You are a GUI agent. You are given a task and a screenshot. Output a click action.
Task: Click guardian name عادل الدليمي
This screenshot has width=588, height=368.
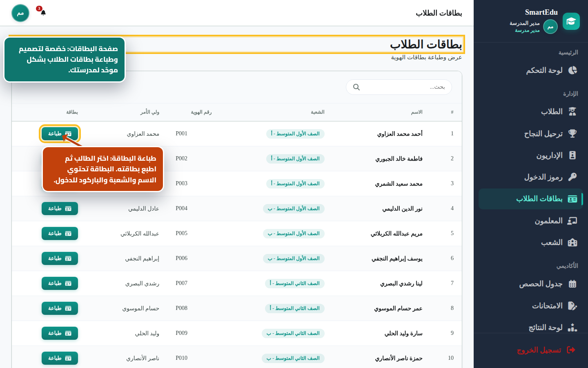(144, 209)
